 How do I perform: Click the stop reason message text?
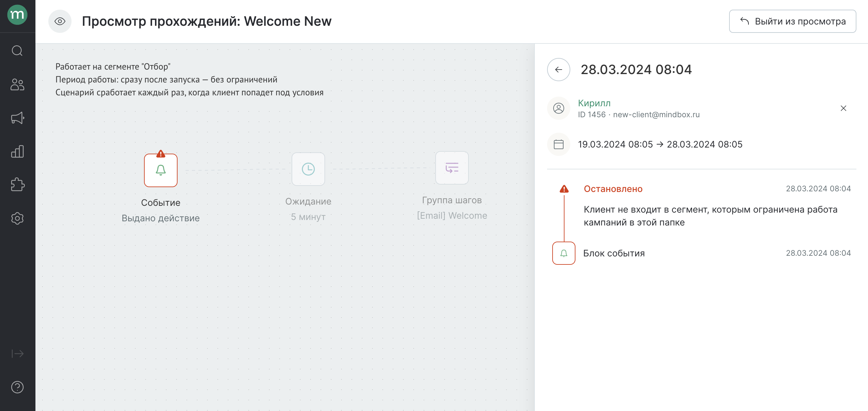[710, 216]
